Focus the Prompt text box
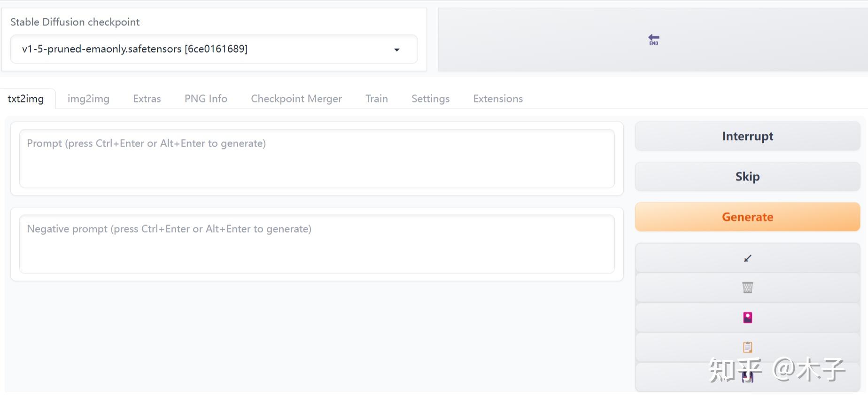This screenshot has width=868, height=405. pos(317,159)
